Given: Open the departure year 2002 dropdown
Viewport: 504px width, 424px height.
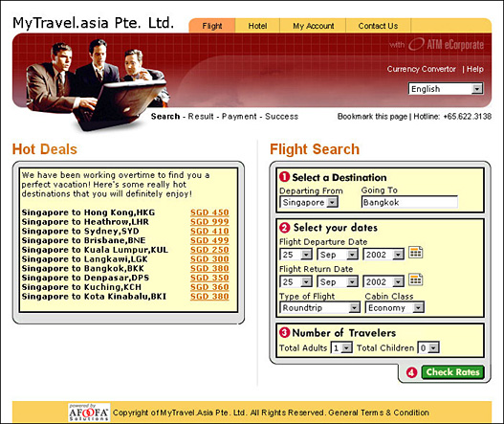Looking at the screenshot, I should [x=383, y=255].
